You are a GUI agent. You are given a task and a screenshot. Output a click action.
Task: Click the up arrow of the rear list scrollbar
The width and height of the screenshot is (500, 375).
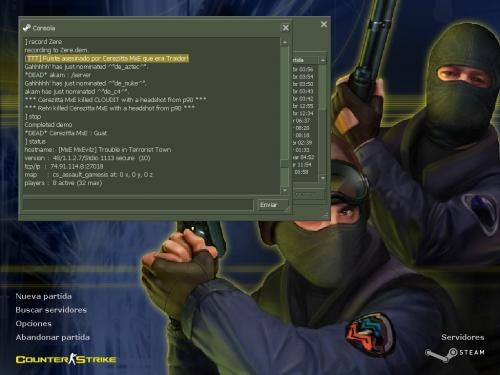pyautogui.click(x=323, y=60)
